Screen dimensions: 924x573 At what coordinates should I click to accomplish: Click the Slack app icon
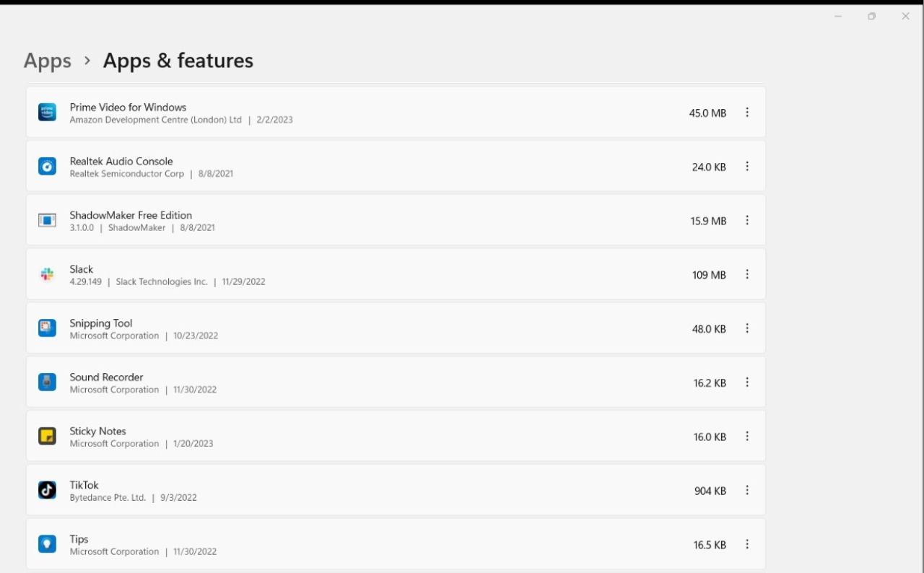click(x=47, y=274)
